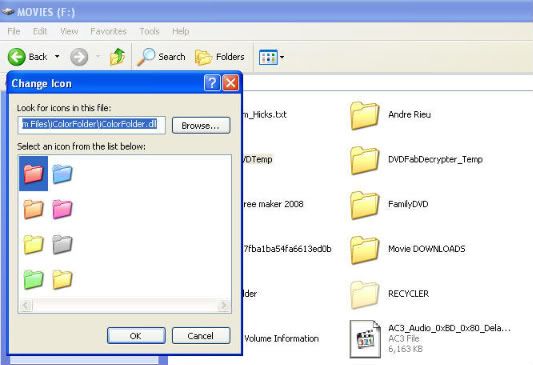This screenshot has height=365, width=533.
Task: Click the icon file path field
Action: tap(91, 125)
